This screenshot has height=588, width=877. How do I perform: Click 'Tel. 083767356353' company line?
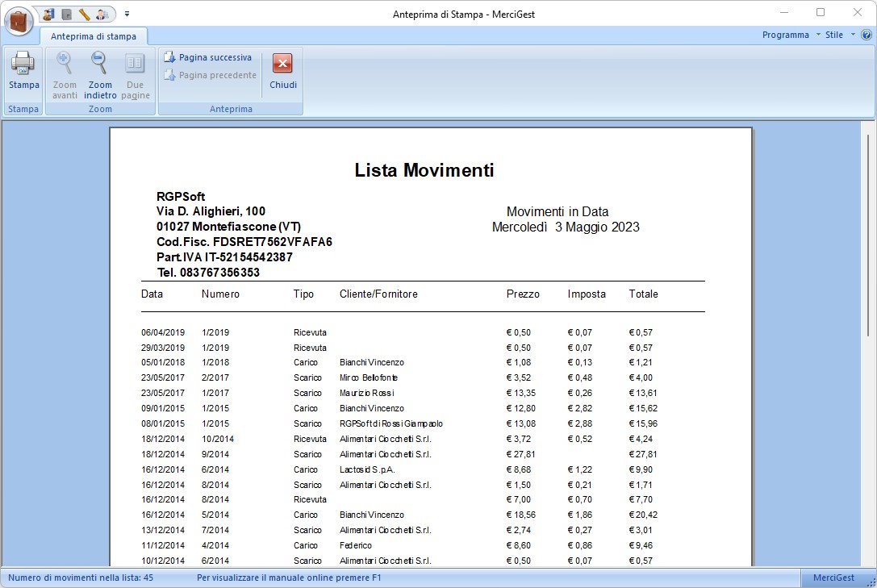pyautogui.click(x=209, y=272)
